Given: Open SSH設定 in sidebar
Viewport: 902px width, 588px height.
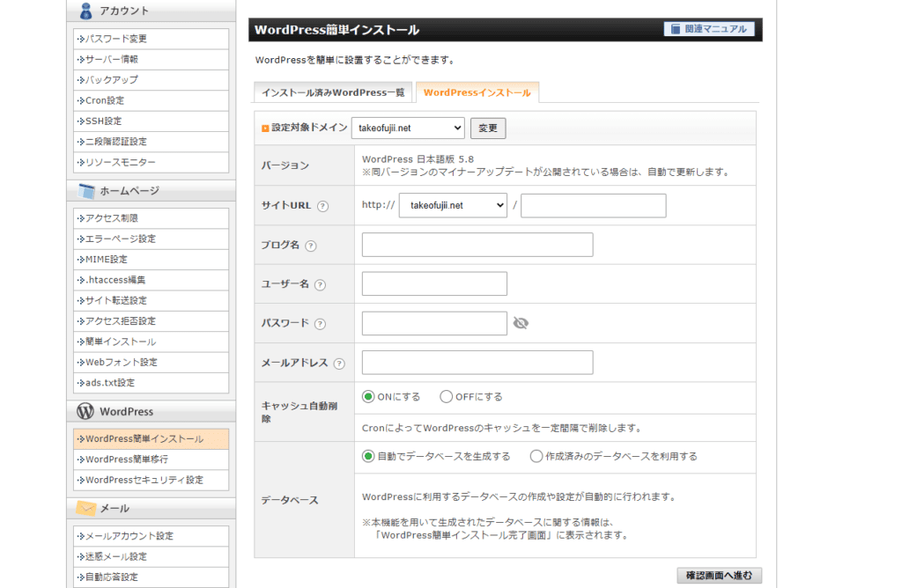Looking at the screenshot, I should [x=151, y=121].
